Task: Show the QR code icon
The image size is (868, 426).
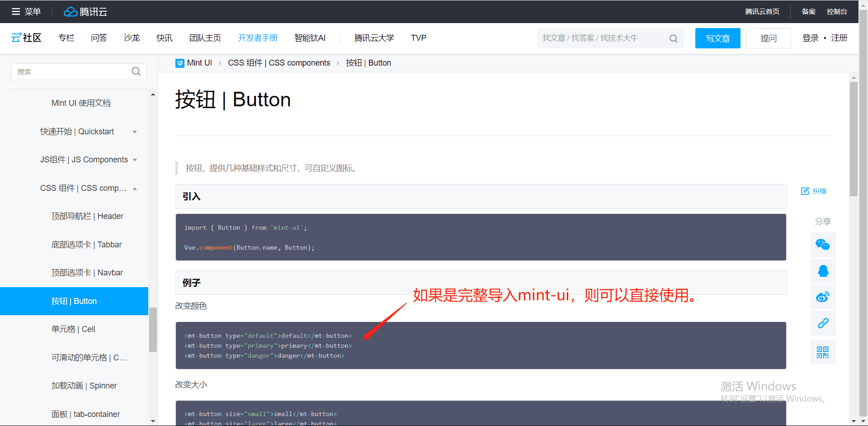Action: [x=823, y=352]
